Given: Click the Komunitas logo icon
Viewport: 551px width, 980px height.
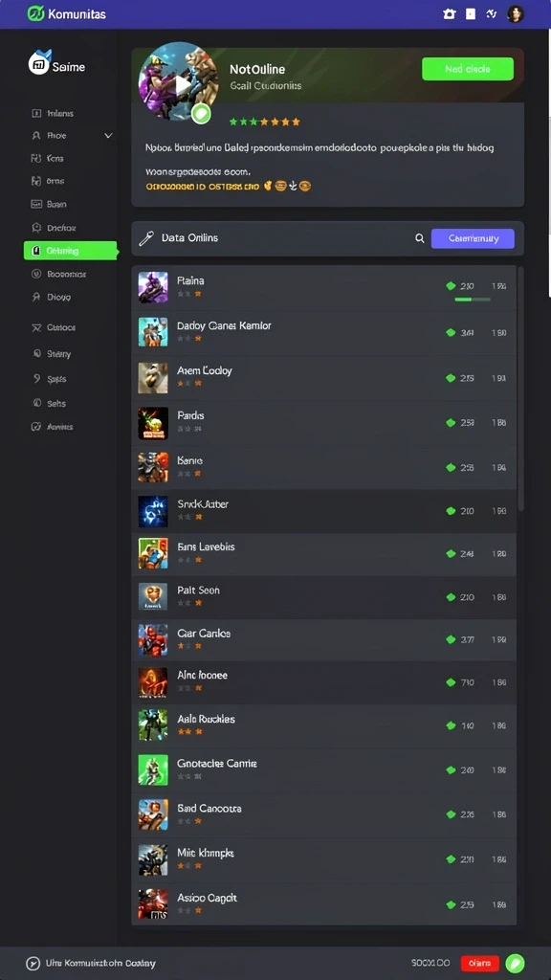Looking at the screenshot, I should [36, 13].
